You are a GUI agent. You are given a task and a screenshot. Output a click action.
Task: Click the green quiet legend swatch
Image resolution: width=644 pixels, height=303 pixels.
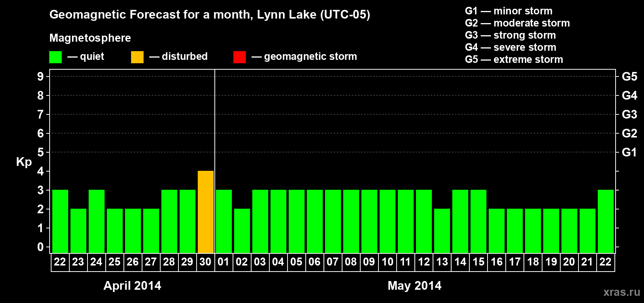pos(55,57)
